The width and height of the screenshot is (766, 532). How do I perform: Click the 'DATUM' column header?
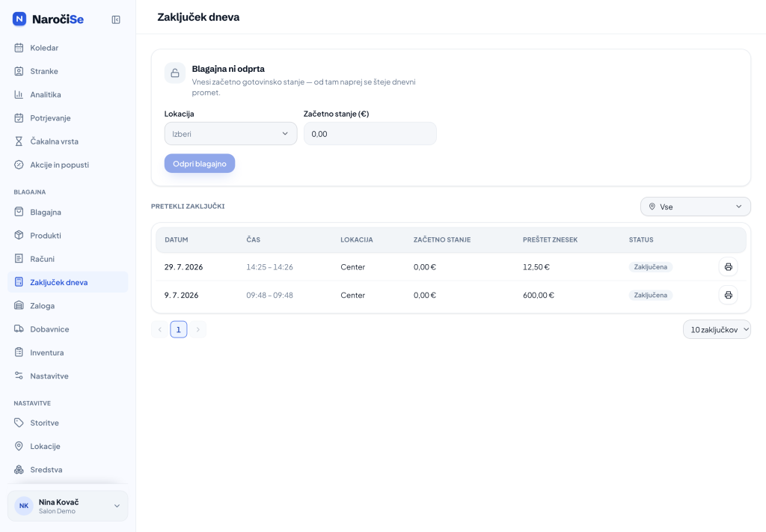(177, 240)
